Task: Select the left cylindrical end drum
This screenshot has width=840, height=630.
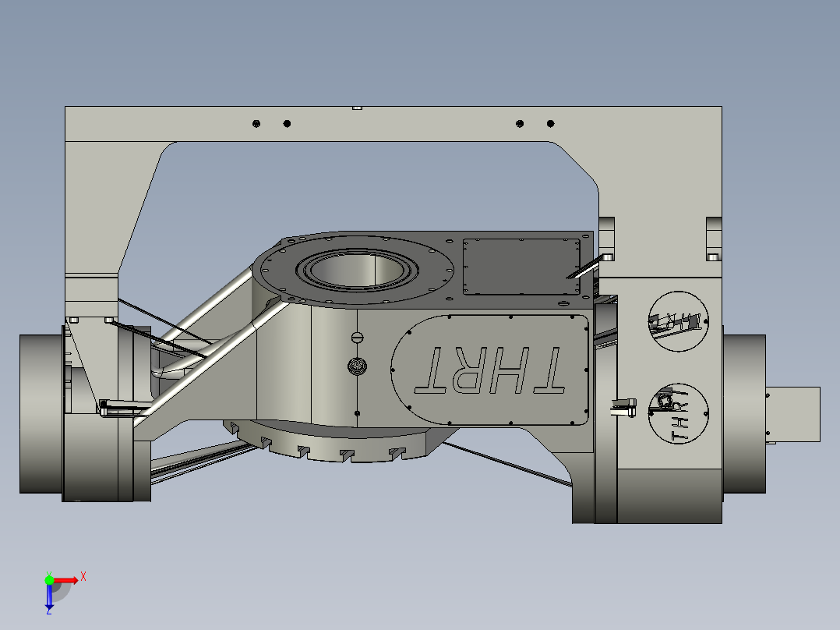Action: click(x=41, y=414)
